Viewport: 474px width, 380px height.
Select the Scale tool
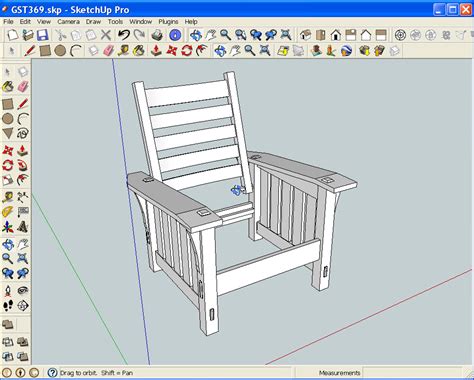click(8, 180)
